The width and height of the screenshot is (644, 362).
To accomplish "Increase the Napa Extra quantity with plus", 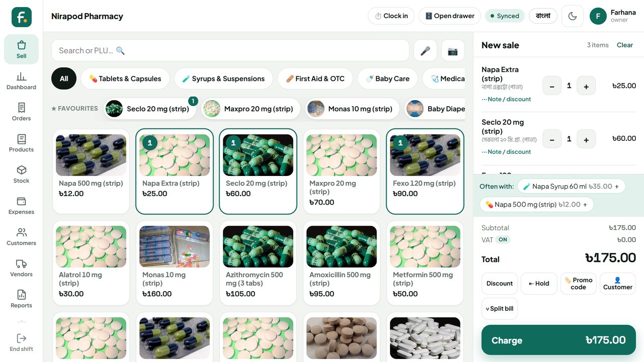I will 586,86.
